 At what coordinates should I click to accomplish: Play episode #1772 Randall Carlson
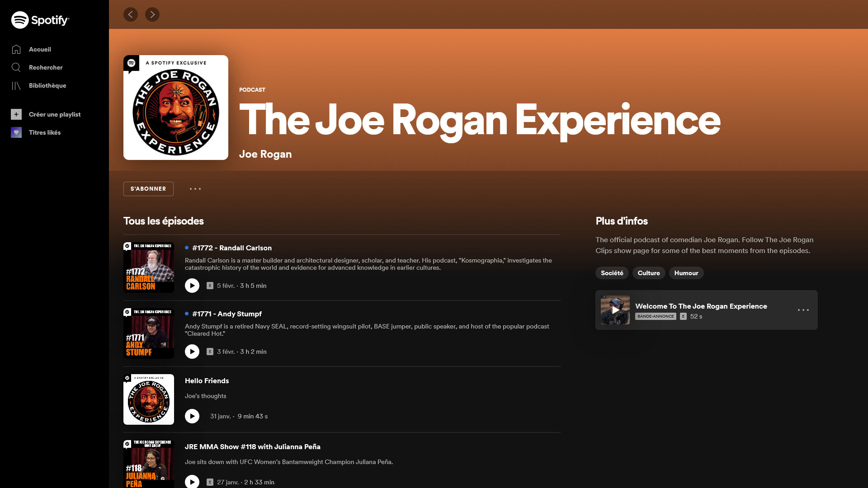[192, 286]
